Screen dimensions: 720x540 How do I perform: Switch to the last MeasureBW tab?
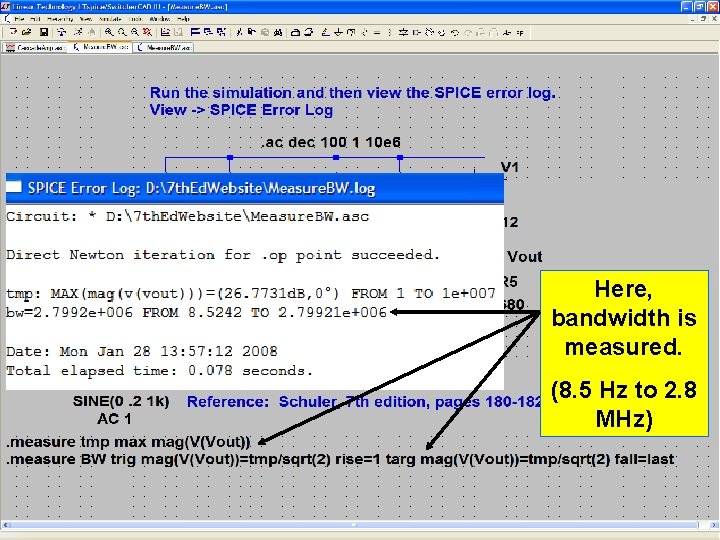(163, 47)
